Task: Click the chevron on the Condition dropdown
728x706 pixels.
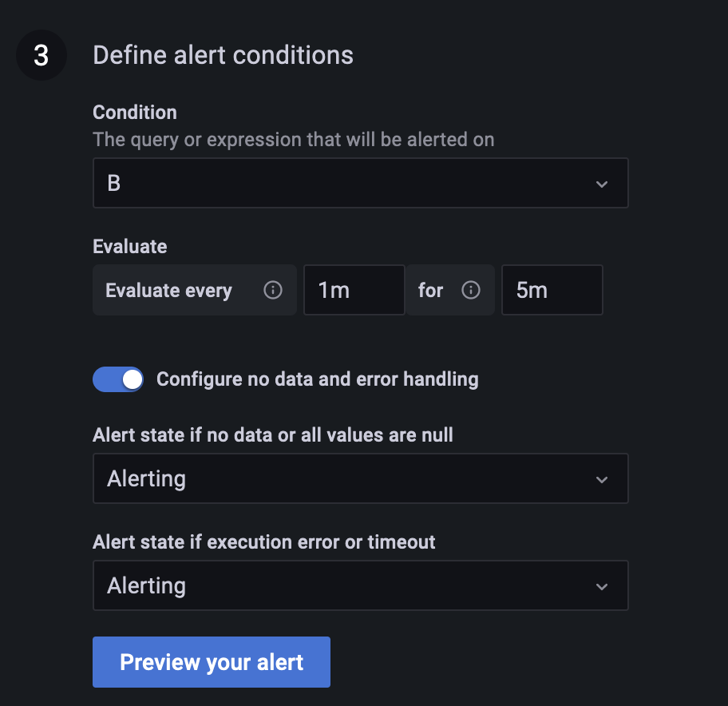Action: tap(601, 183)
